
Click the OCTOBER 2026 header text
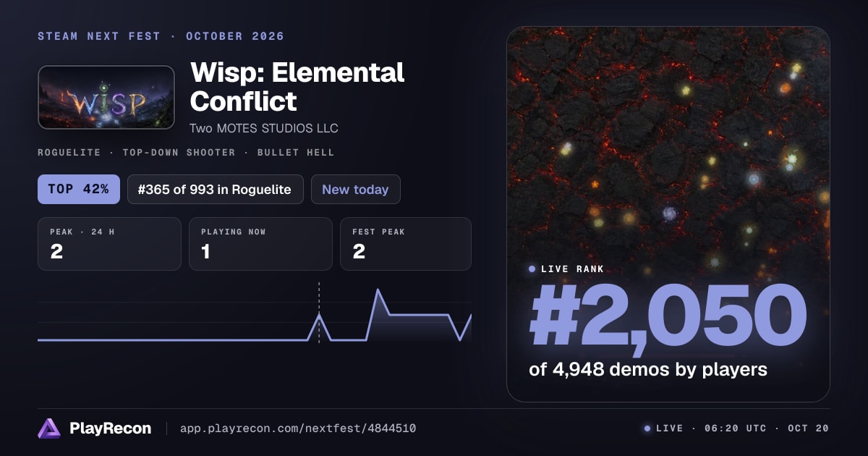tap(235, 36)
